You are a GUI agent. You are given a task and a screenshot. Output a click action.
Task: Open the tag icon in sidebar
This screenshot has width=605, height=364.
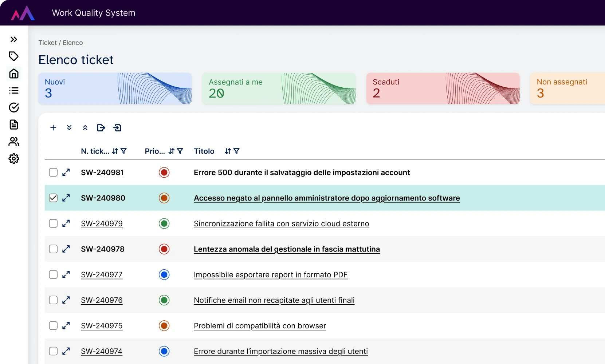pos(14,56)
